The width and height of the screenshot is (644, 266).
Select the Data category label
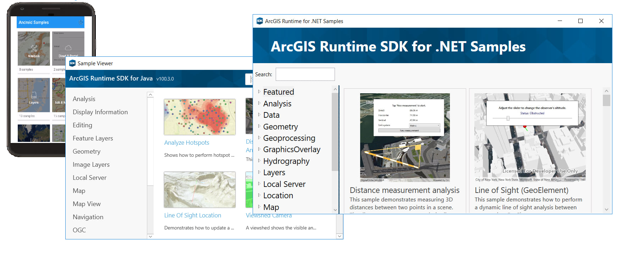[271, 115]
